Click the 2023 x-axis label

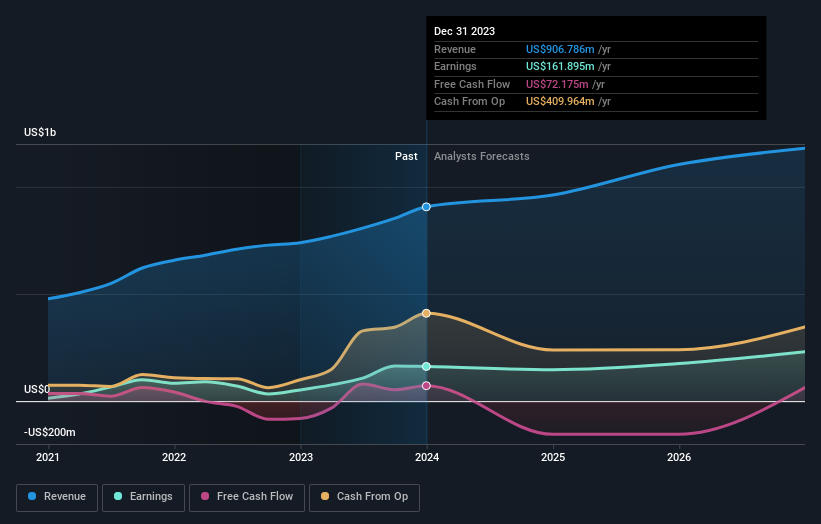[301, 457]
